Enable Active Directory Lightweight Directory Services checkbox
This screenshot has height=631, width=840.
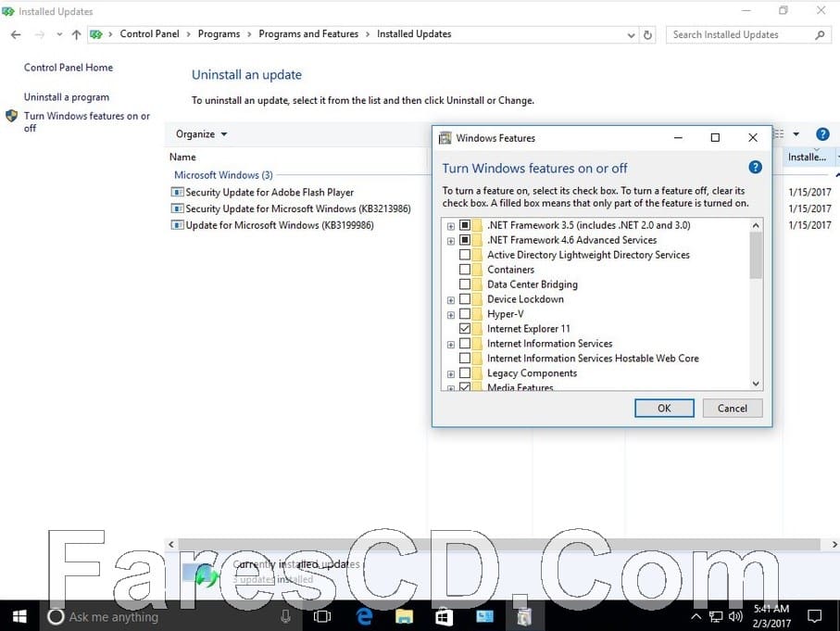[x=465, y=255]
